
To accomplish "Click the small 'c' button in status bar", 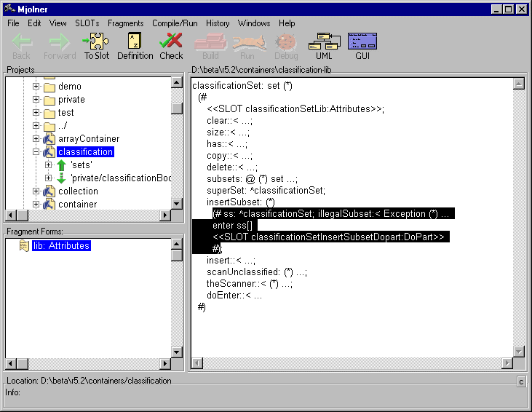I will coord(521,381).
